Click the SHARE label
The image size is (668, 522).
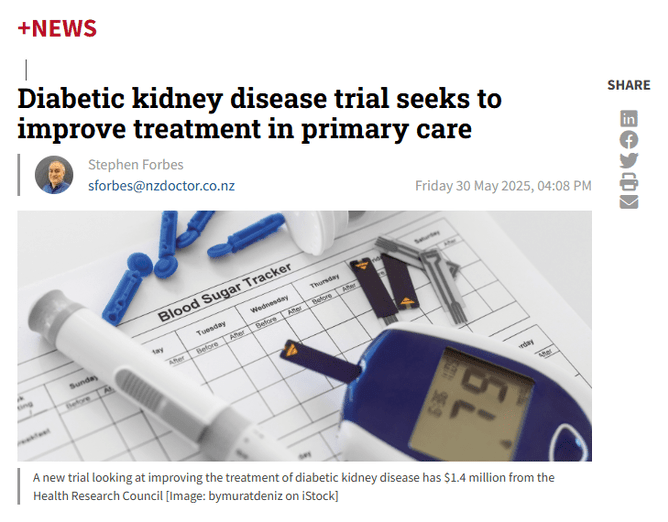click(628, 85)
